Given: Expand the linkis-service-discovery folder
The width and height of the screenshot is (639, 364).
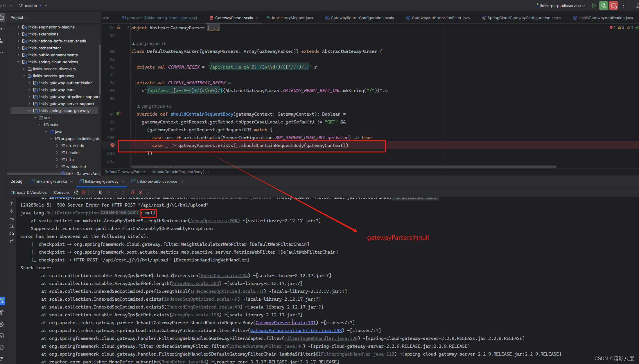Looking at the screenshot, I should click(x=24, y=69).
